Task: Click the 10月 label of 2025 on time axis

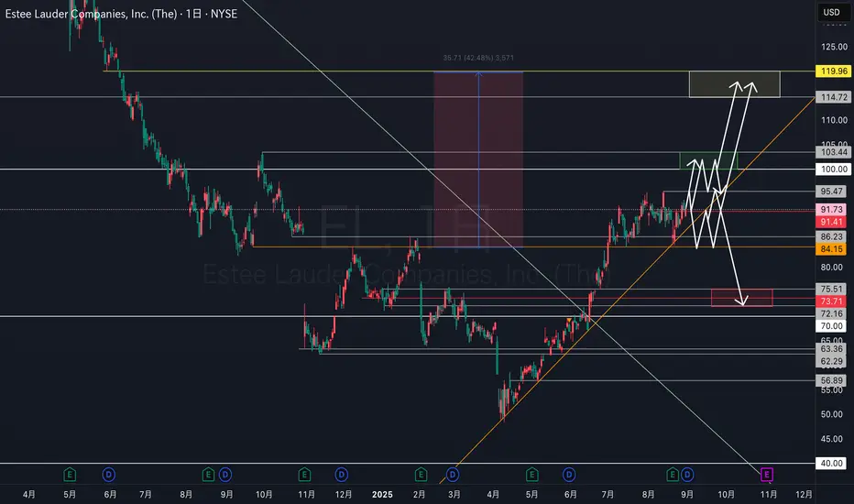Action: pos(726,494)
